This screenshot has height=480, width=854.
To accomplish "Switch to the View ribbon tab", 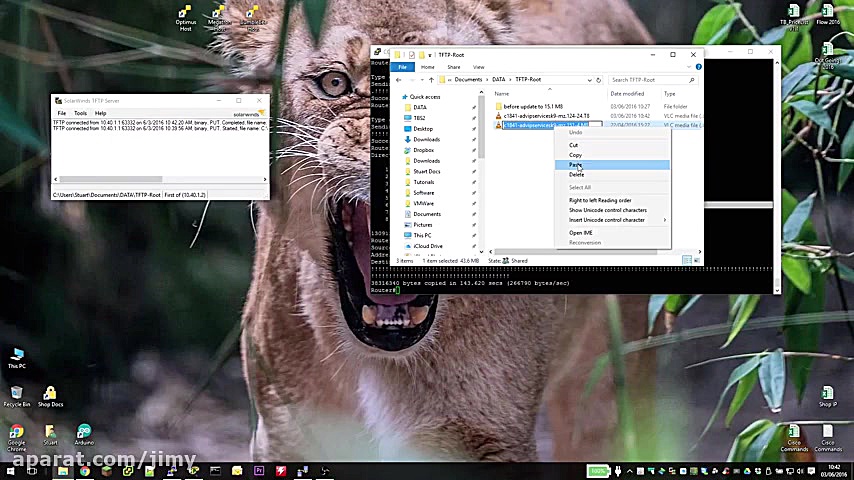I will click(478, 67).
